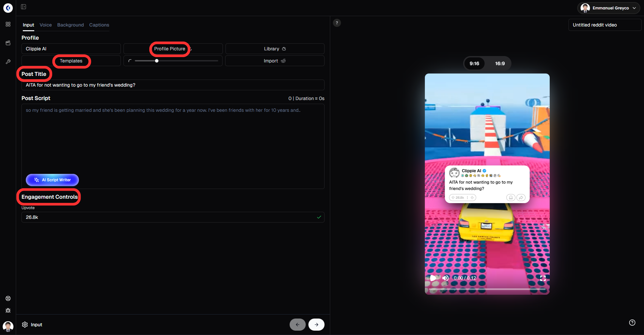This screenshot has width=644, height=335.
Task: Click the user avatar at the sidebar bottom
Action: 8,326
